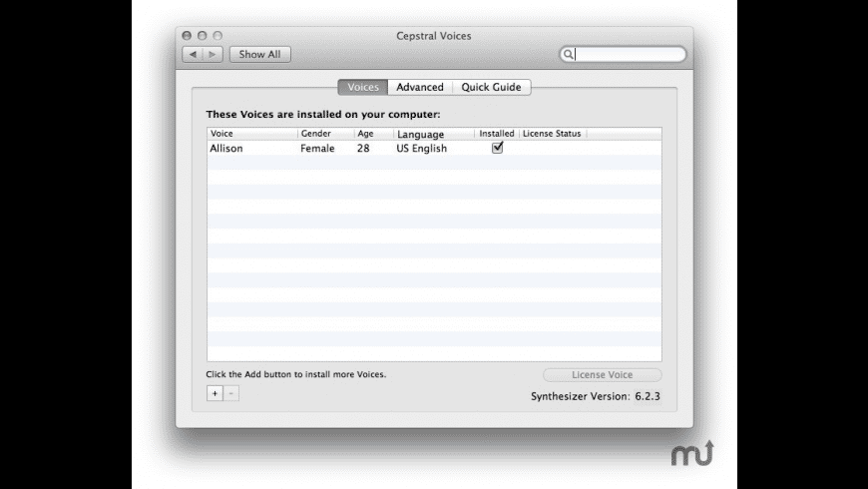The width and height of the screenshot is (868, 489).
Task: Click the age value 28
Action: pyautogui.click(x=363, y=149)
